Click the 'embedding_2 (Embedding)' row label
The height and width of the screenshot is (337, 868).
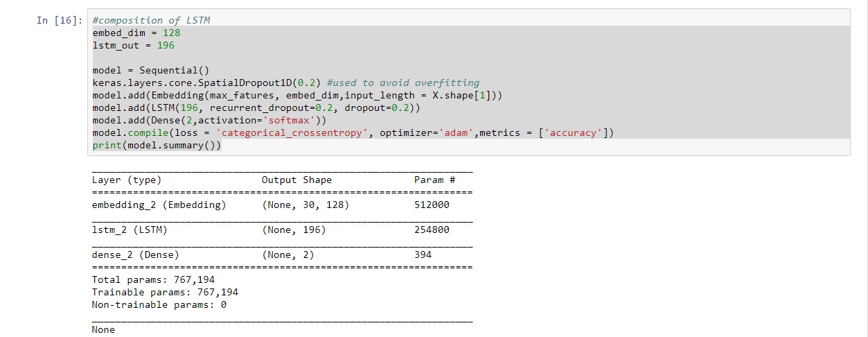pos(159,205)
